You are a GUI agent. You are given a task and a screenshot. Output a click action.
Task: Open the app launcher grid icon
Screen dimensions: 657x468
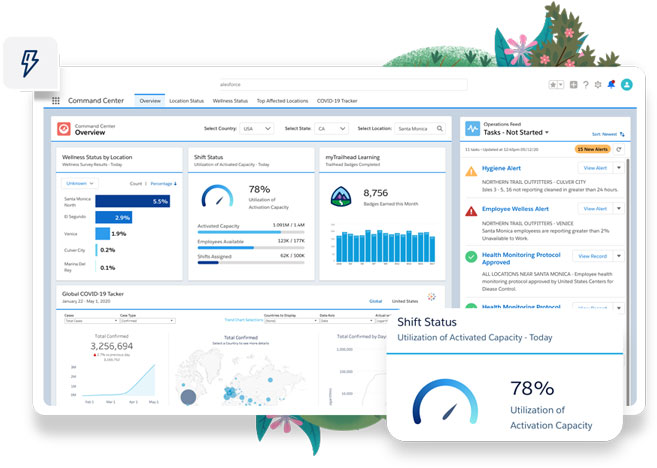(x=56, y=101)
